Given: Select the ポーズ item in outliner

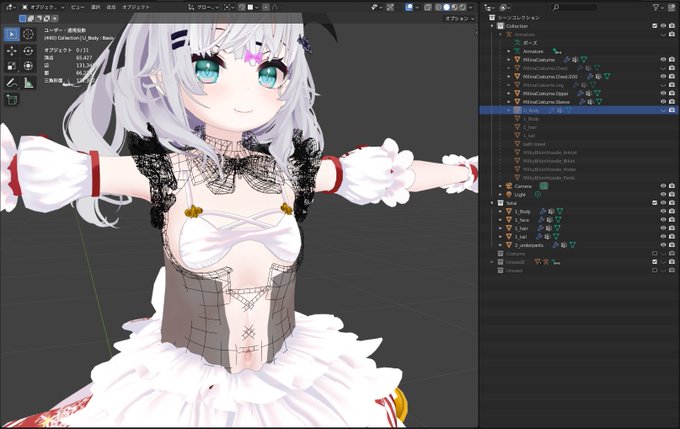Looking at the screenshot, I should (x=530, y=43).
